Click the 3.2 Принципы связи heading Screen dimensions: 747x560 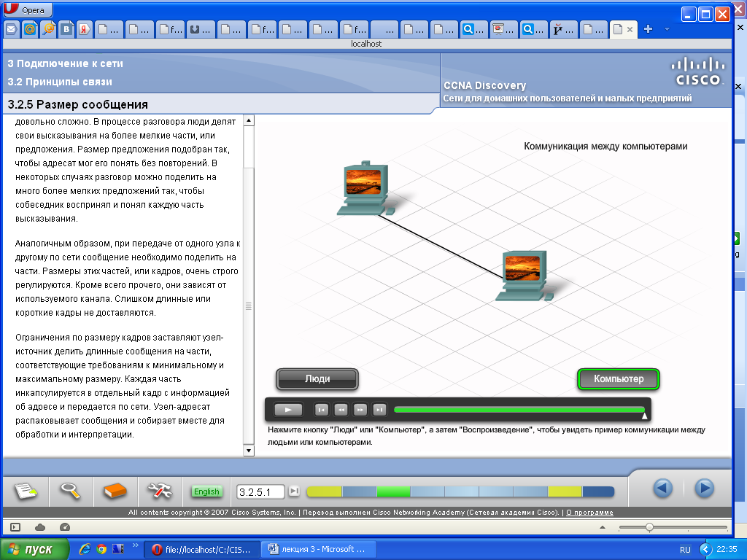point(60,82)
